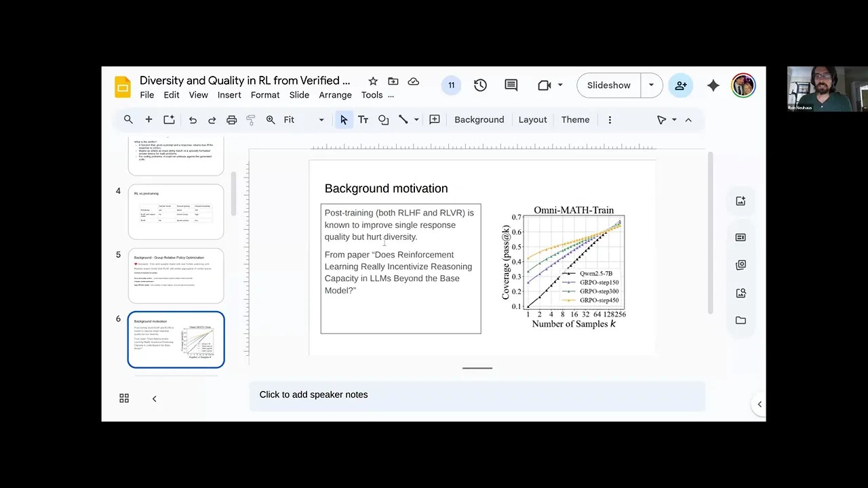868x488 pixels.
Task: Open the image search side panel icon
Action: click(741, 293)
